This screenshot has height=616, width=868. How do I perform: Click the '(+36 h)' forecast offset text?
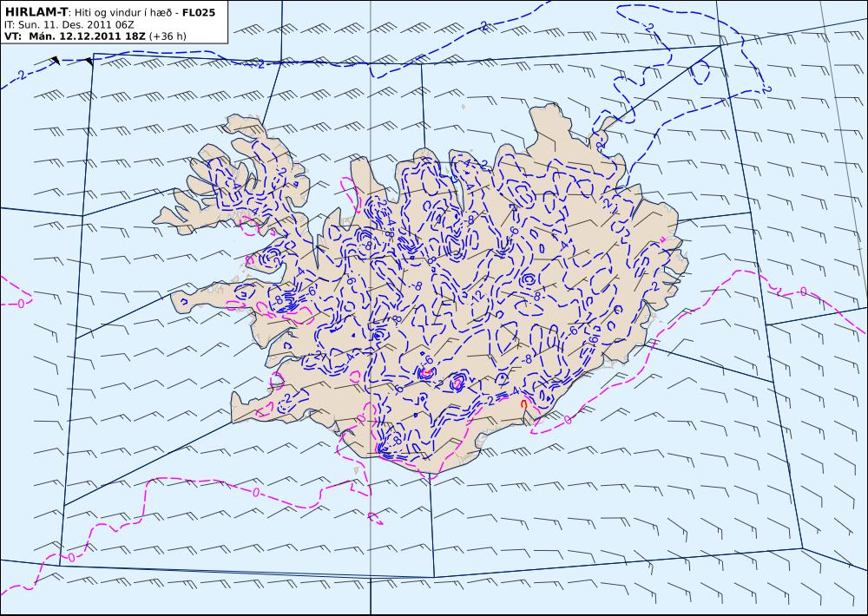tap(168, 36)
